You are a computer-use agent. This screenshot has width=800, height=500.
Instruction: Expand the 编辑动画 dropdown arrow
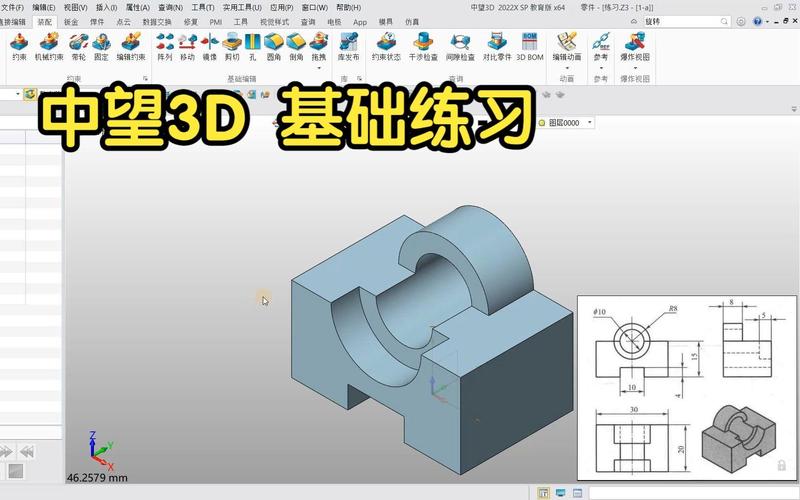[x=567, y=68]
